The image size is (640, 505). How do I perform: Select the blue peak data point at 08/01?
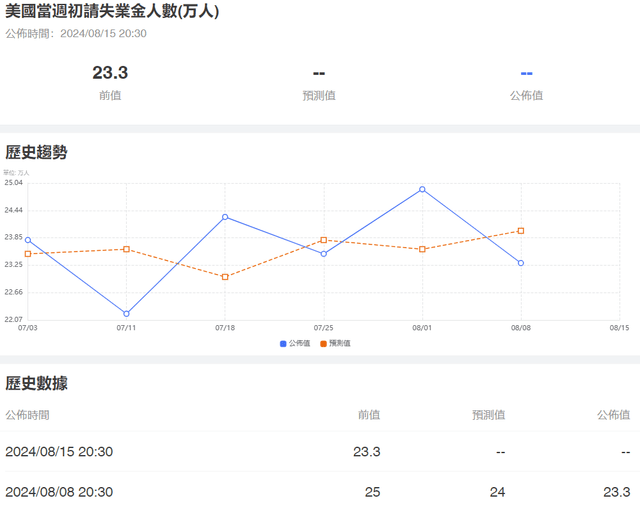tap(422, 189)
